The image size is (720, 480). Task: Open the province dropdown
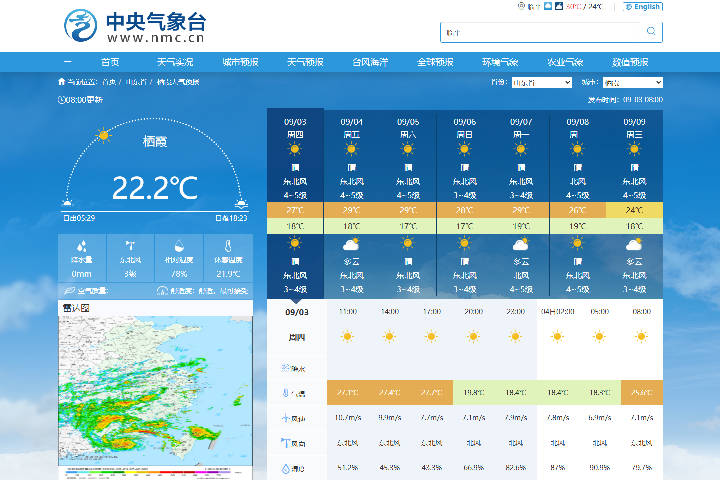pyautogui.click(x=542, y=83)
